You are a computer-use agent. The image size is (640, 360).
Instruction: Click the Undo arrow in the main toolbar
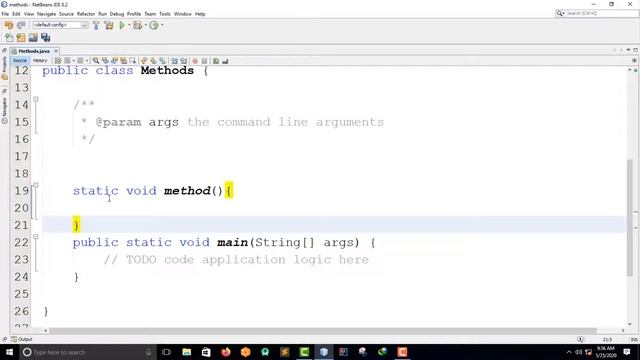(9, 25)
